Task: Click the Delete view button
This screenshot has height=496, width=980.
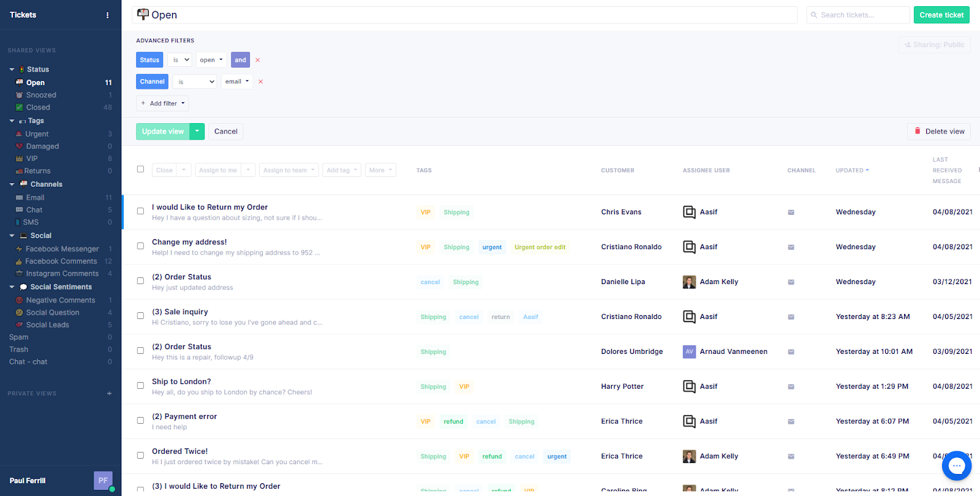Action: click(939, 132)
